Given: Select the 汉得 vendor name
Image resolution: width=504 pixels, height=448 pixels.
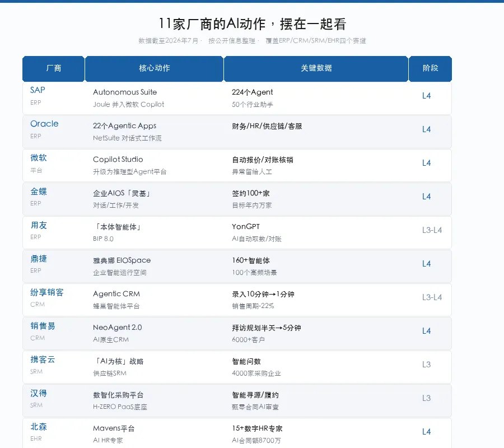Looking at the screenshot, I should [x=39, y=393].
